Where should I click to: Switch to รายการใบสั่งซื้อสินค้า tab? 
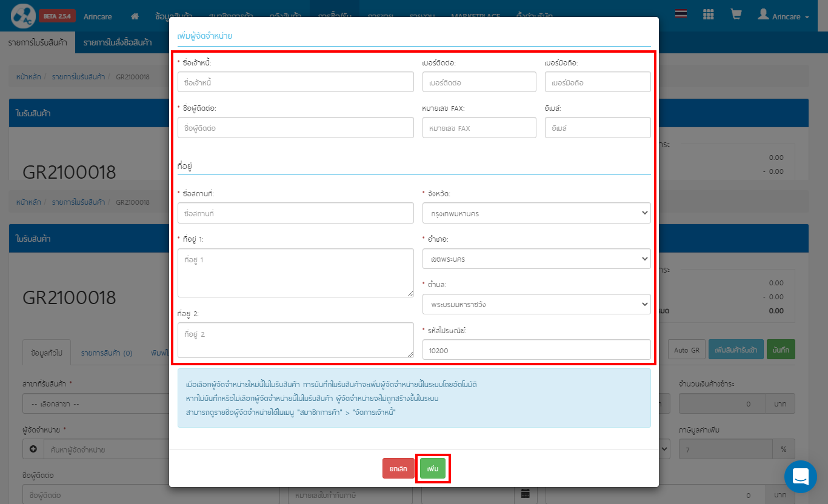click(118, 42)
